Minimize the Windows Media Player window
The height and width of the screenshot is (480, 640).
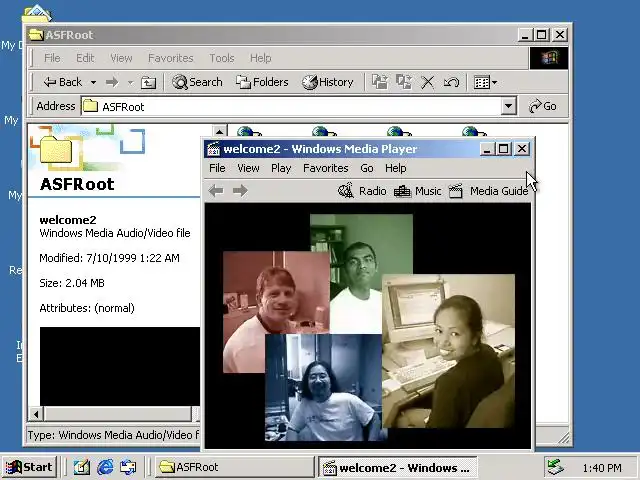(x=486, y=149)
